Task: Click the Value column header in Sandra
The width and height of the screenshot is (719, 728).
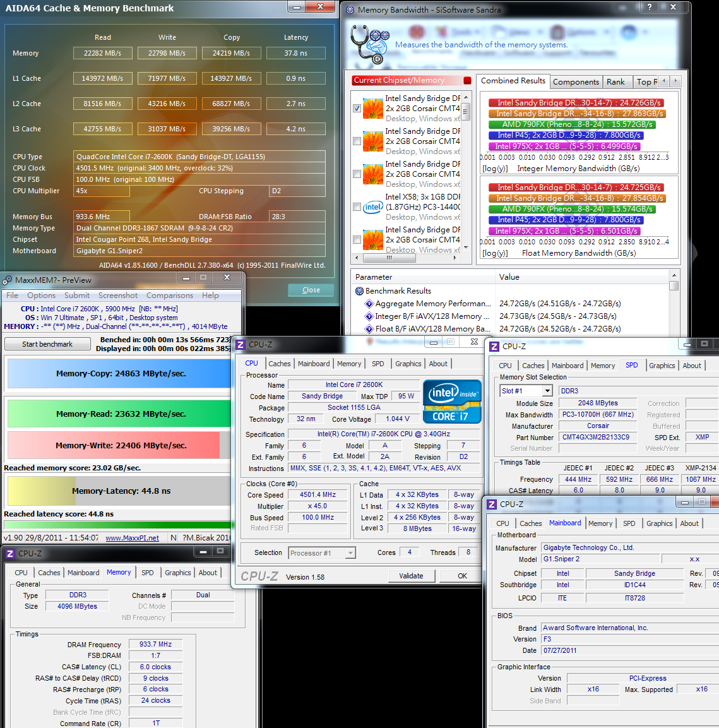Action: click(x=582, y=277)
